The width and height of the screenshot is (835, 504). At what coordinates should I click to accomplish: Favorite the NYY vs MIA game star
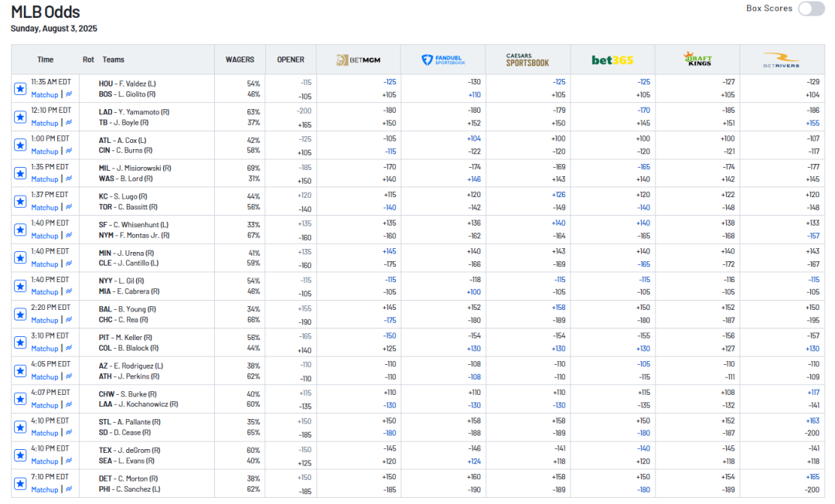pyautogui.click(x=20, y=286)
